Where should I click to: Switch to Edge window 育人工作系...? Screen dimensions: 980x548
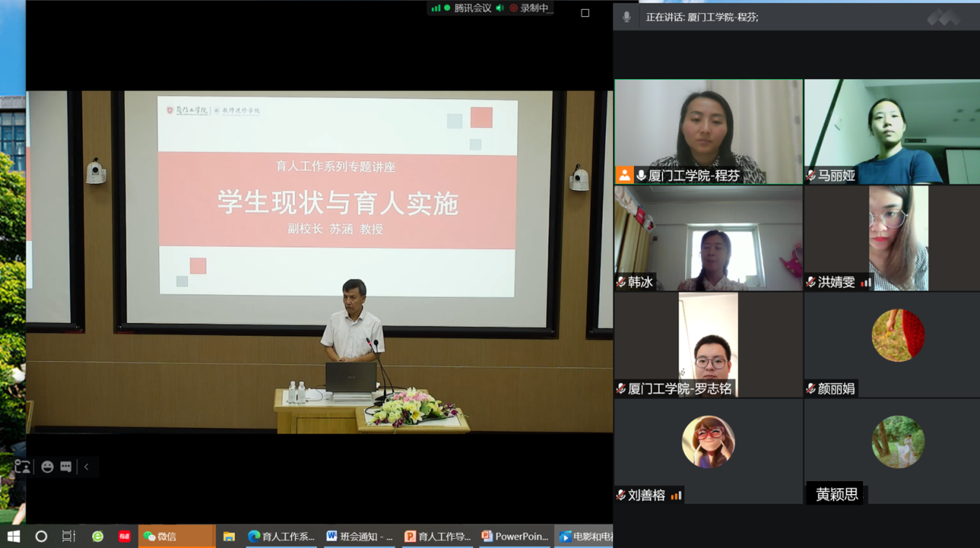click(x=281, y=536)
